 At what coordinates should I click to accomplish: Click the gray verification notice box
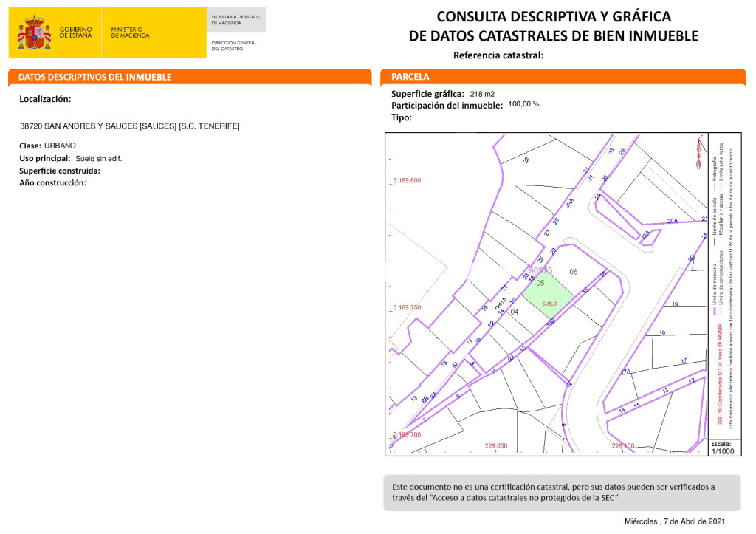562,492
